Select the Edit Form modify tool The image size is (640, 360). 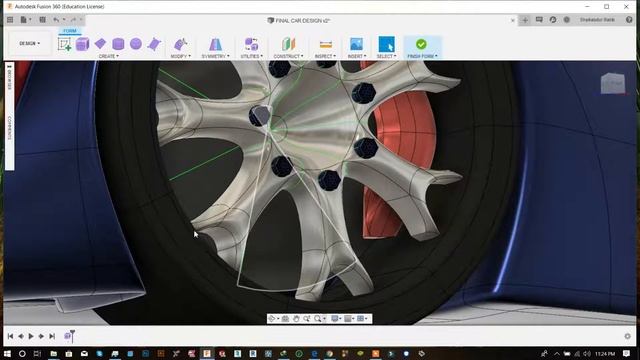(180, 44)
